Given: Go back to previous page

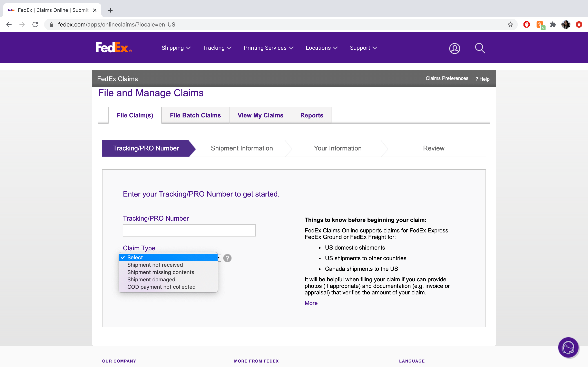Looking at the screenshot, I should 9,24.
